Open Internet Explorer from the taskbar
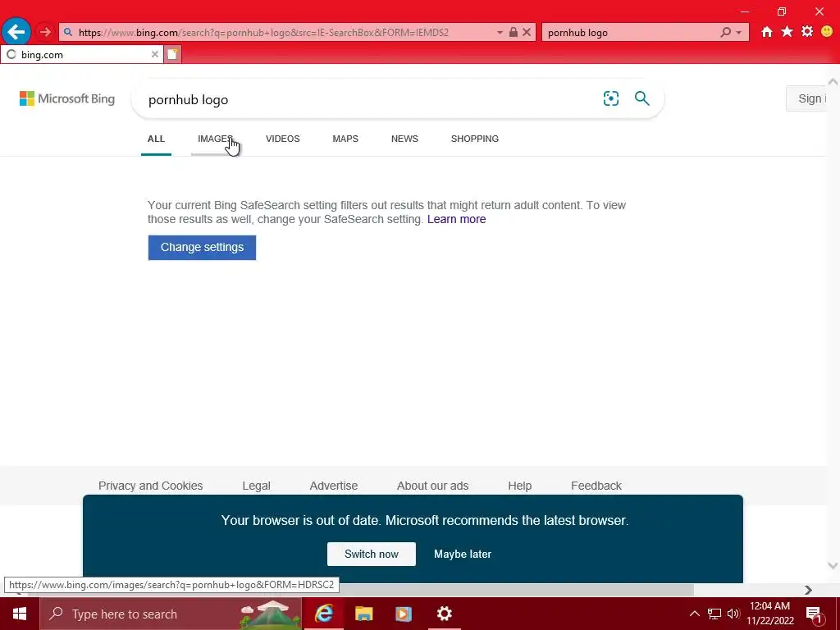 [x=323, y=614]
